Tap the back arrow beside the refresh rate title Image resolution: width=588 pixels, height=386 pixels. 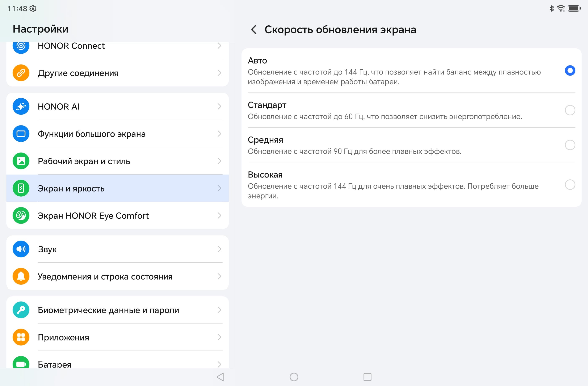click(254, 30)
